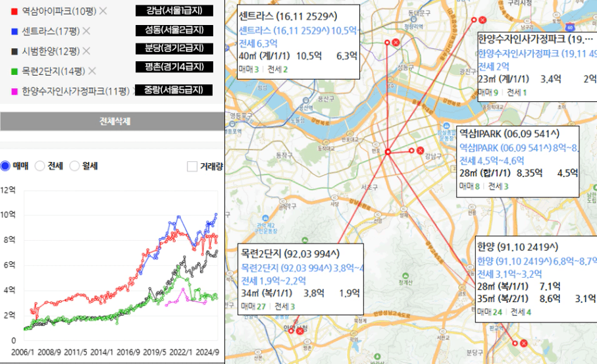Open blue 센트라스 10.5억 price link

pos(299,30)
